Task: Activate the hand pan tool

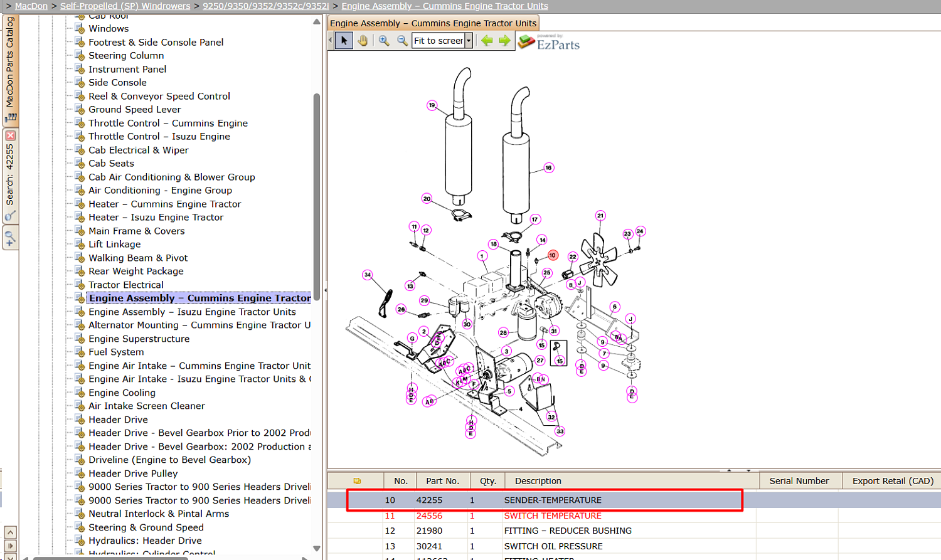Action: (363, 41)
